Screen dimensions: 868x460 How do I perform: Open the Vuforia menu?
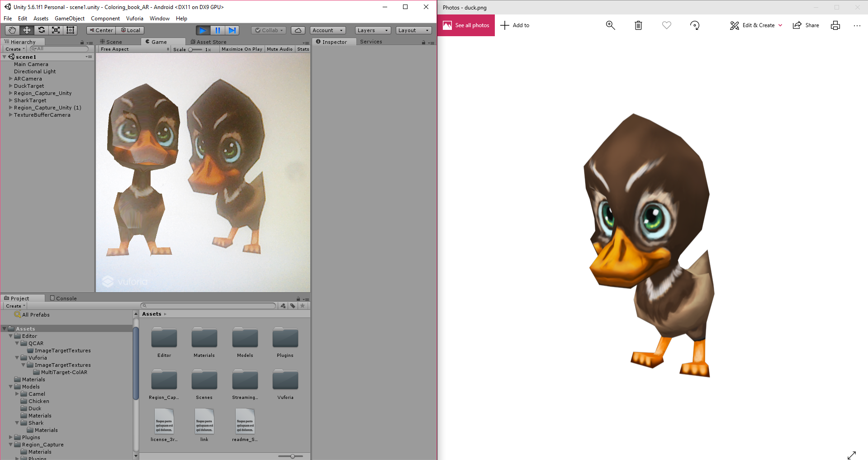134,19
